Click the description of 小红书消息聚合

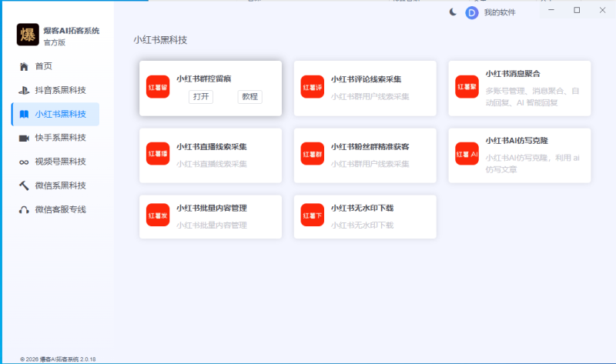coord(532,97)
